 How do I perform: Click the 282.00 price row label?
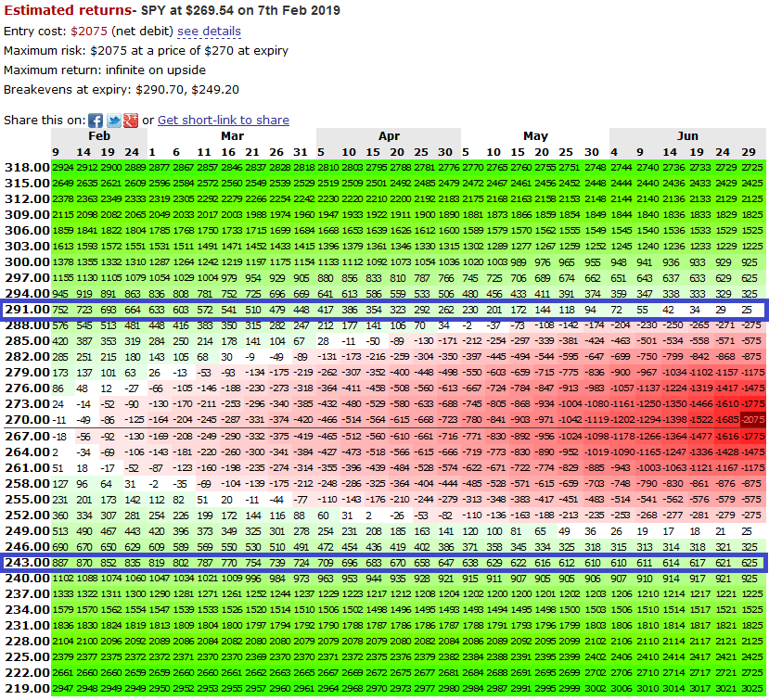coord(27,357)
